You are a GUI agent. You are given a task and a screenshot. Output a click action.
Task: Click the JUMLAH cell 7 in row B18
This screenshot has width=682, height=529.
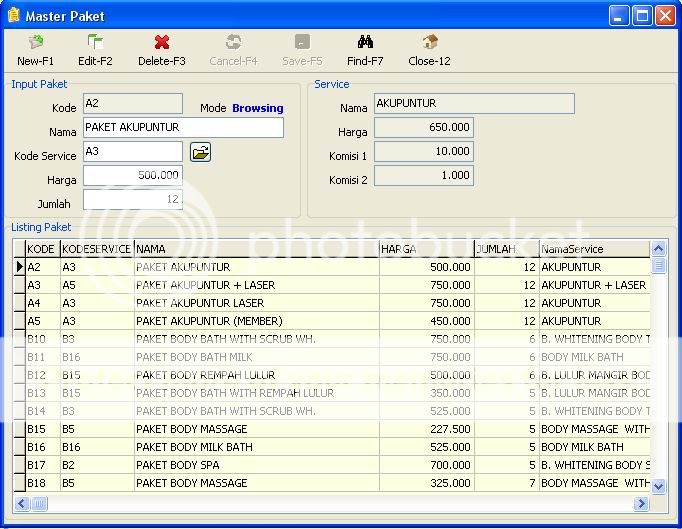coord(507,483)
